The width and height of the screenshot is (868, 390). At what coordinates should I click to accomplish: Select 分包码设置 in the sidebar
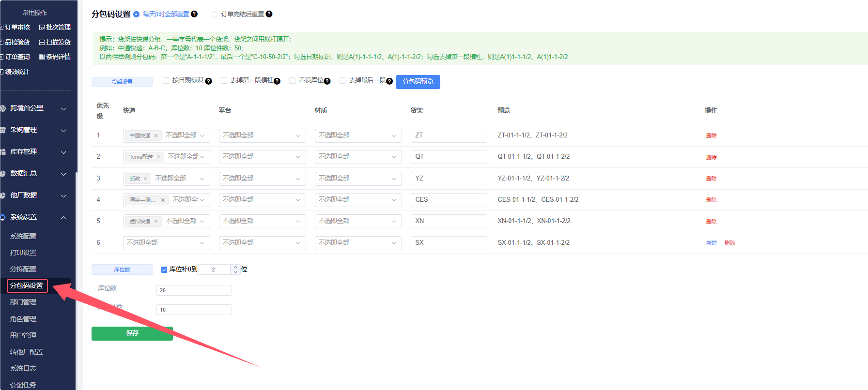(27, 286)
